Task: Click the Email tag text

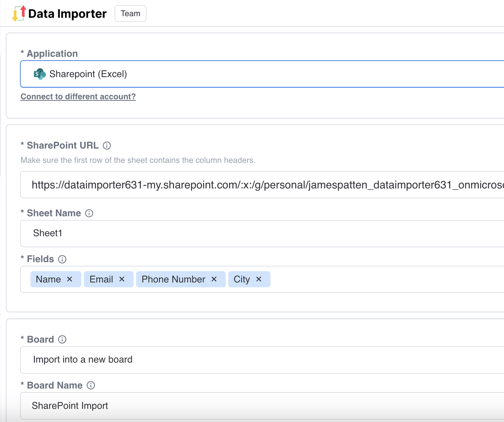Action: point(101,279)
